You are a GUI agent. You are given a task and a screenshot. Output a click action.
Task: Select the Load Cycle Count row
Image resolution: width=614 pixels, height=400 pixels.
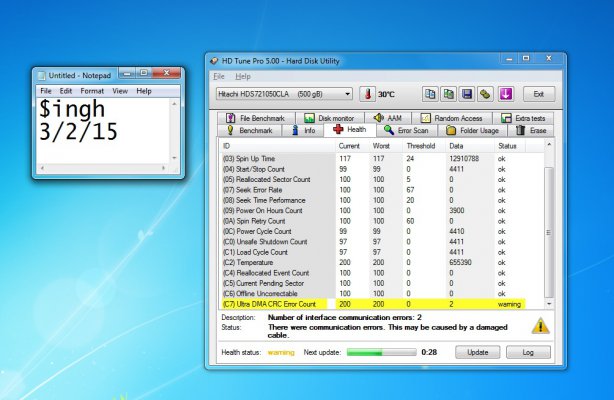(x=372, y=252)
